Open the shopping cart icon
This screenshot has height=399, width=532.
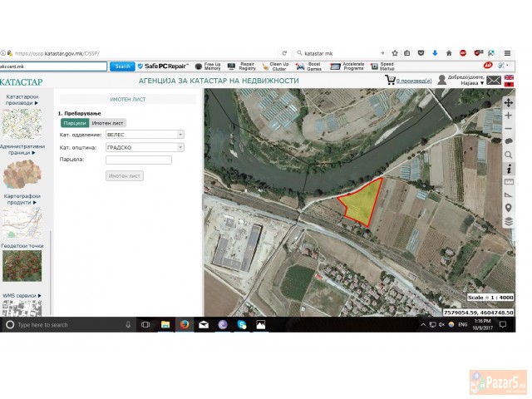tap(389, 81)
